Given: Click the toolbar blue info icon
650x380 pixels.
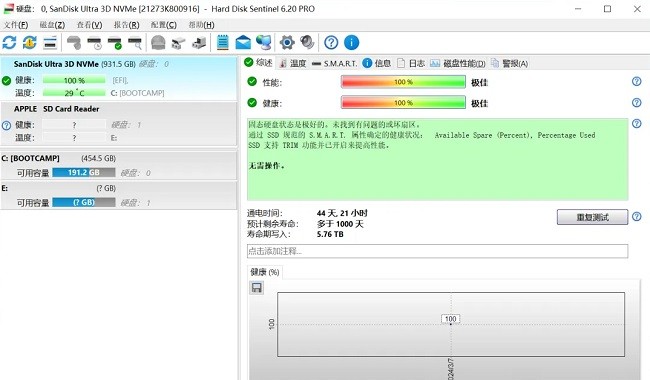Looking at the screenshot, I should [x=352, y=42].
